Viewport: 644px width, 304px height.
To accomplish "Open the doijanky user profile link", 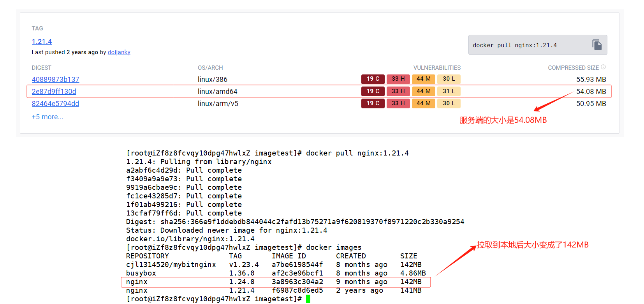I will pyautogui.click(x=119, y=52).
